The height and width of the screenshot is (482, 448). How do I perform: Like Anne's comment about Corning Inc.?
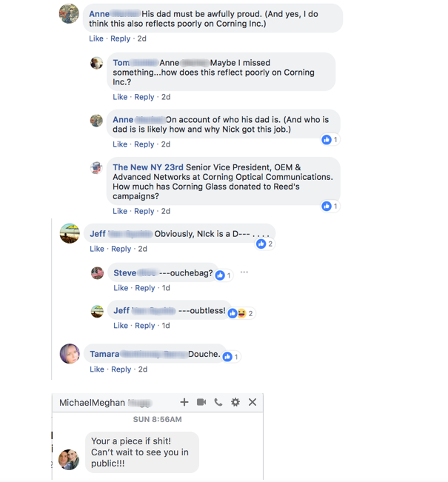point(96,39)
